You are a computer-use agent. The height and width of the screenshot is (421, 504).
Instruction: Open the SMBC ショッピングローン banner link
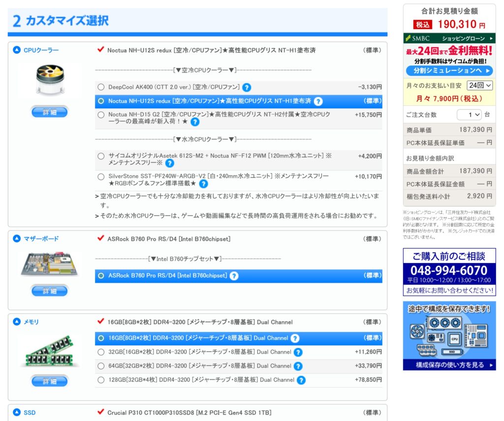point(449,38)
